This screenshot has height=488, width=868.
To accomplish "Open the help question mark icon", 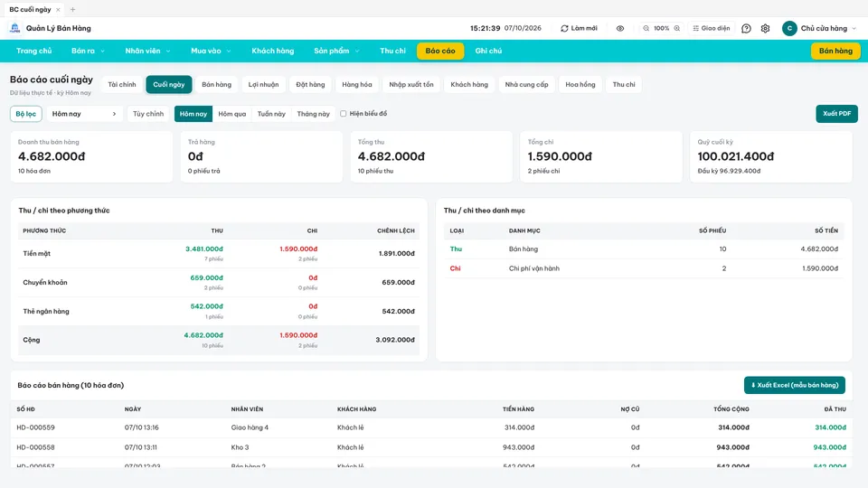I will click(x=746, y=28).
